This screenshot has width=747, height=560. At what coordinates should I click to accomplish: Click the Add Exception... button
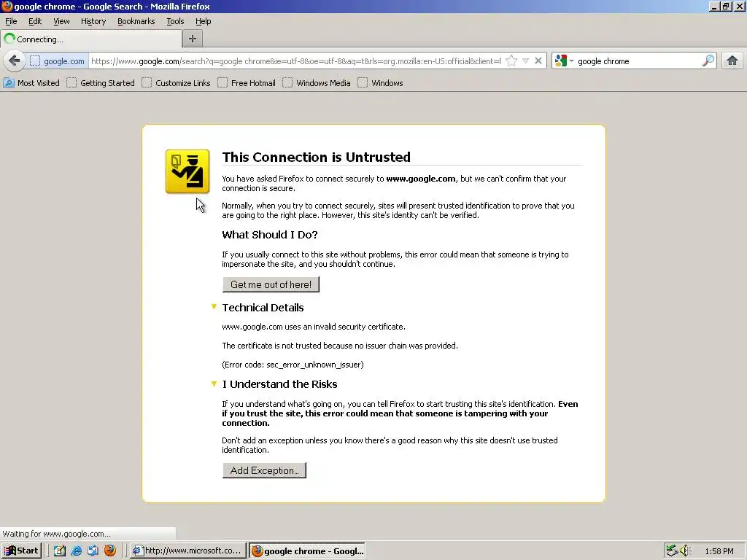[264, 470]
